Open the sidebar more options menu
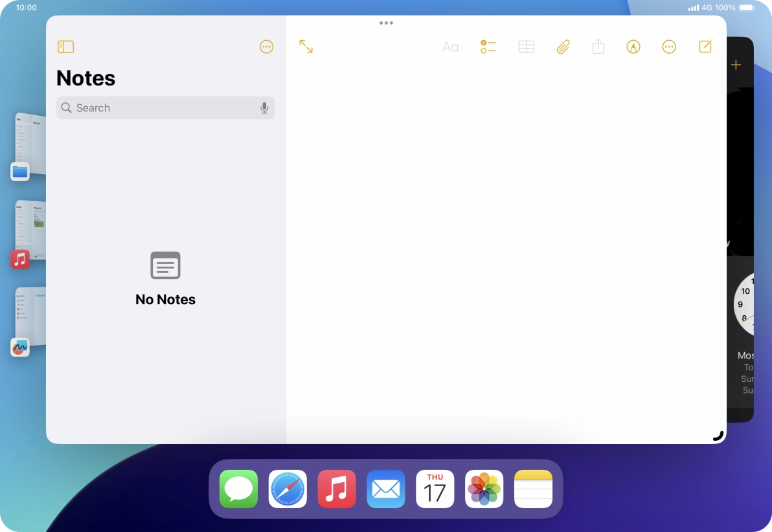This screenshot has width=772, height=532. (266, 47)
